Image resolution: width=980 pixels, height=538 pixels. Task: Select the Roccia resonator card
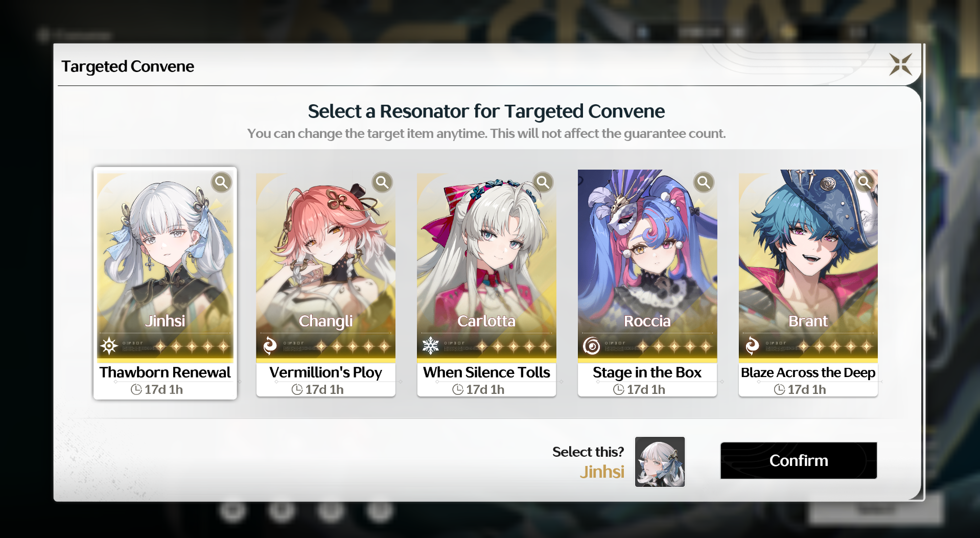point(647,283)
